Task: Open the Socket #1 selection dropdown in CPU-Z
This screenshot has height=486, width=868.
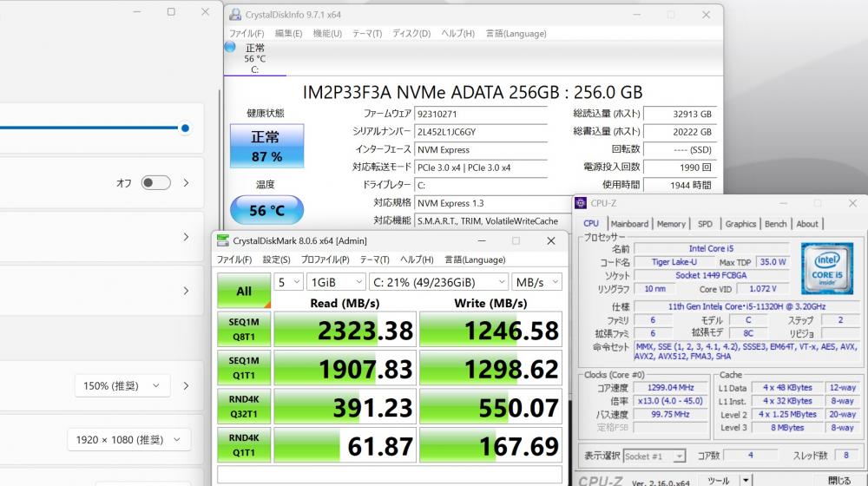Action: coord(654,456)
